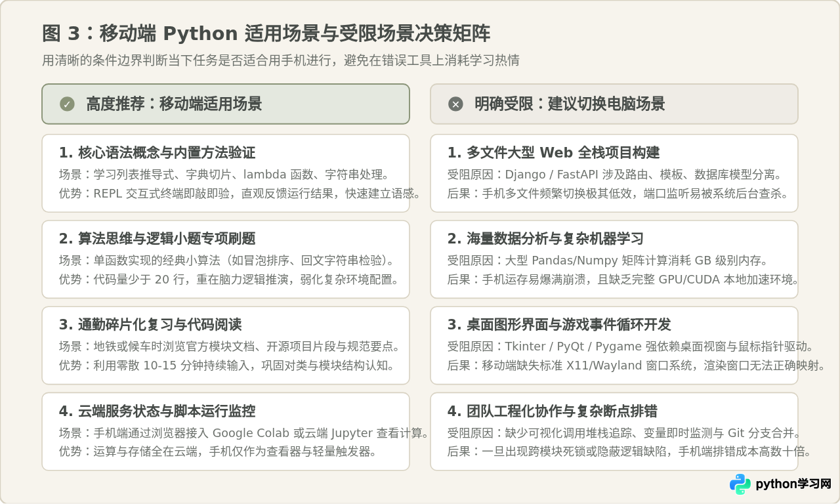Select the title '图 3：移动端 Python 适用场景与受限场景决策矩阵'
The width and height of the screenshot is (840, 504).
pyautogui.click(x=266, y=33)
